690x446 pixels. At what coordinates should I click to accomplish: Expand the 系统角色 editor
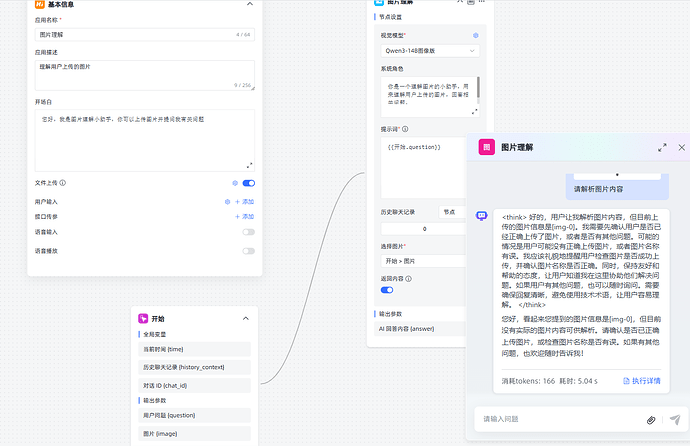pos(474,112)
